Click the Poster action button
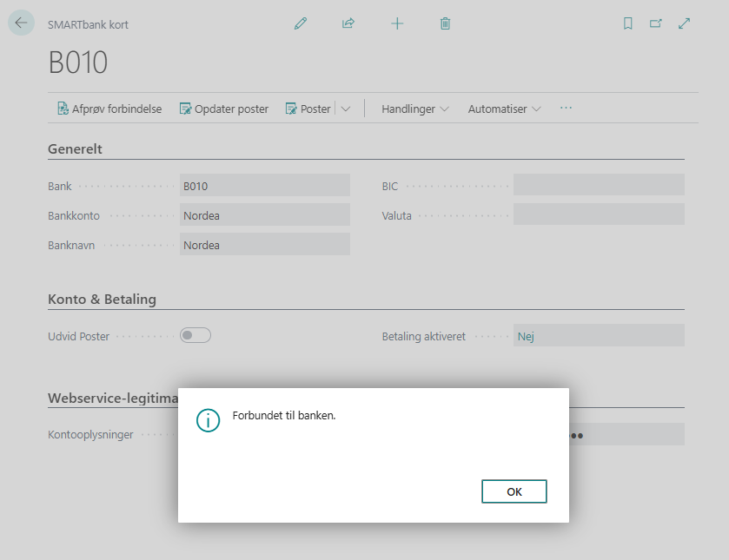The image size is (729, 560). (308, 109)
